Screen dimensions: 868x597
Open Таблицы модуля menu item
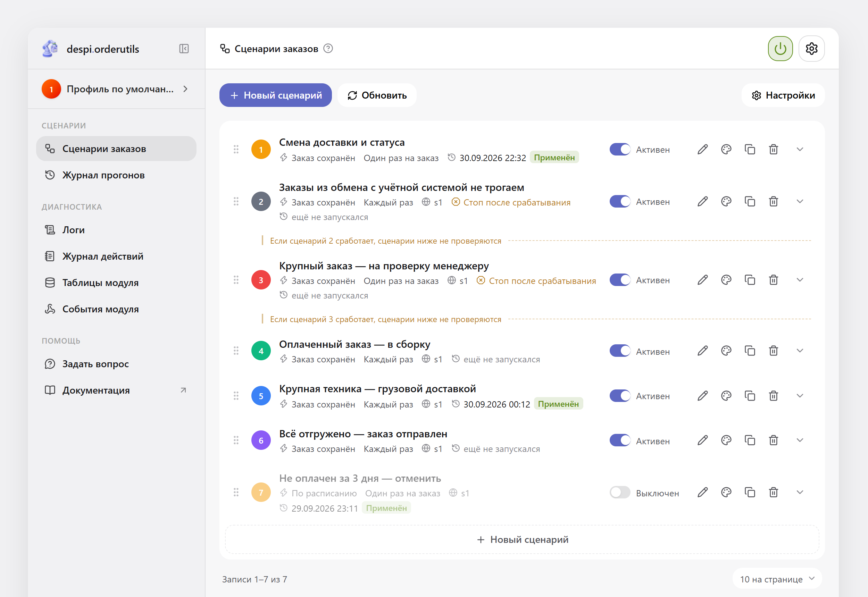pyautogui.click(x=116, y=283)
